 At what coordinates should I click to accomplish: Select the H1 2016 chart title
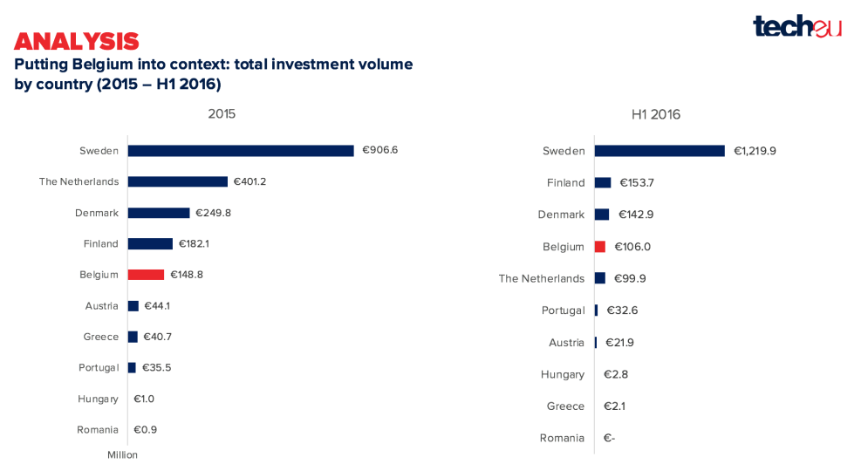(x=656, y=114)
